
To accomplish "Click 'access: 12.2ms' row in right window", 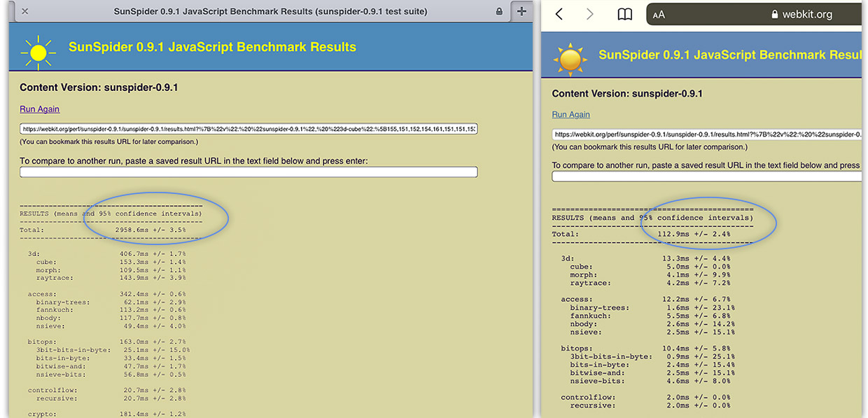I will (645, 300).
